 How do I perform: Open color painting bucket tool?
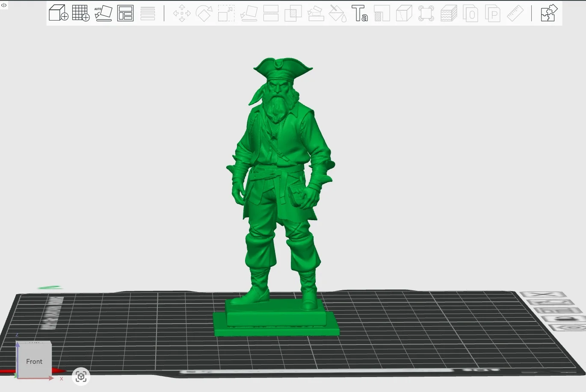click(x=337, y=13)
